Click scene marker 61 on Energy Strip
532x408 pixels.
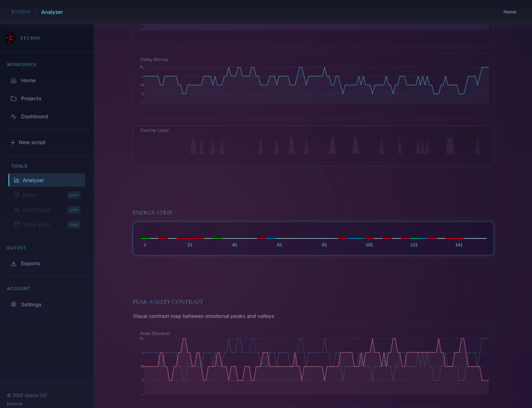pyautogui.click(x=280, y=244)
